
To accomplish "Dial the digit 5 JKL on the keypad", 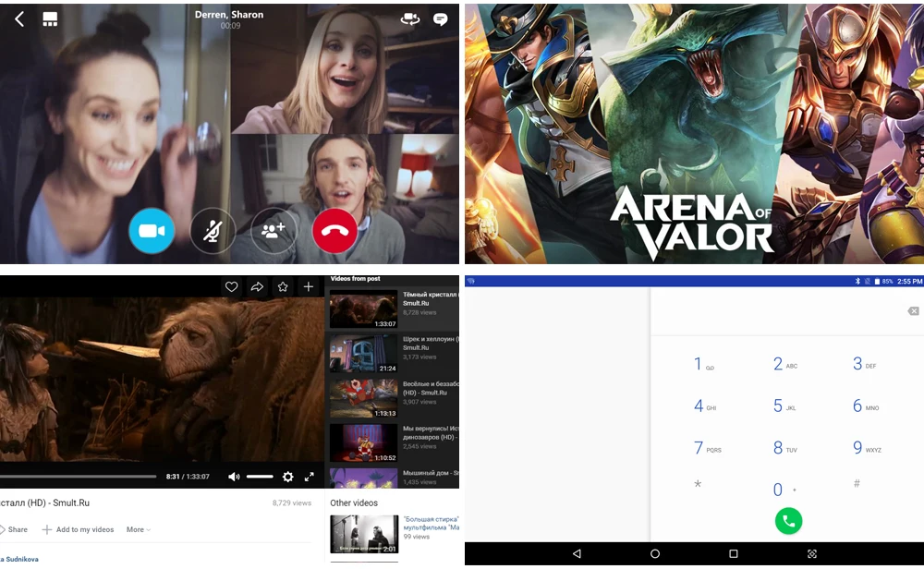I will (784, 406).
